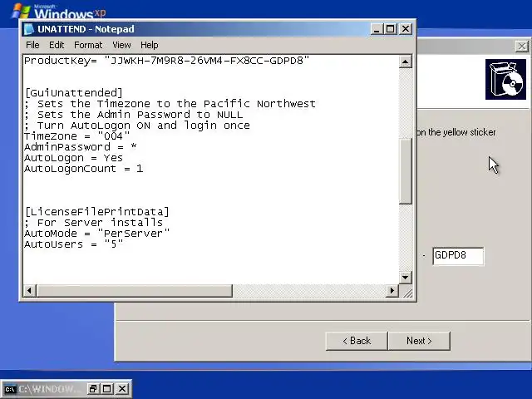Click the 'Turn AutoLogon ON' comment line
Screen dimensions: 532x399
point(137,126)
